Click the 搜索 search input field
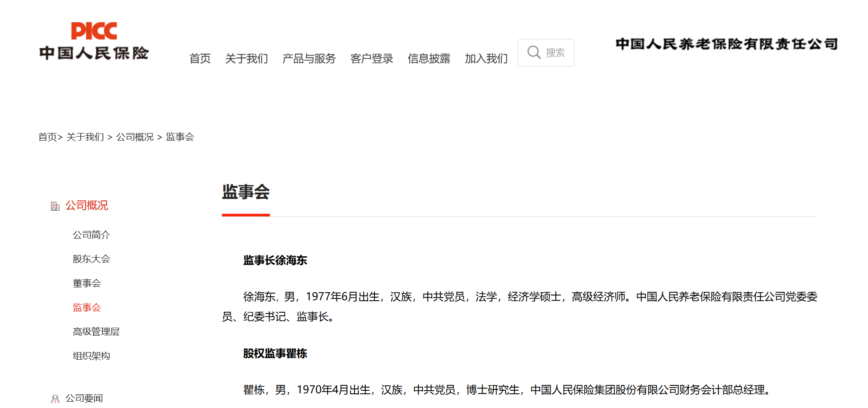This screenshot has height=408, width=868. coord(546,53)
